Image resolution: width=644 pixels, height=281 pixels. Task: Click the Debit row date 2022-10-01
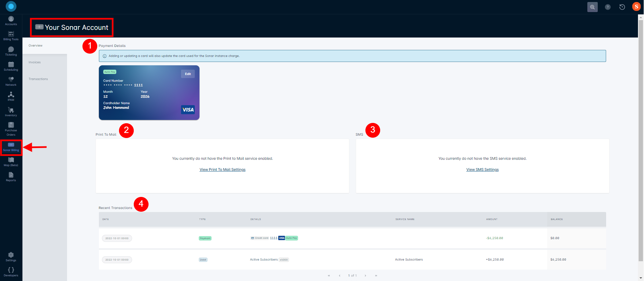117,260
